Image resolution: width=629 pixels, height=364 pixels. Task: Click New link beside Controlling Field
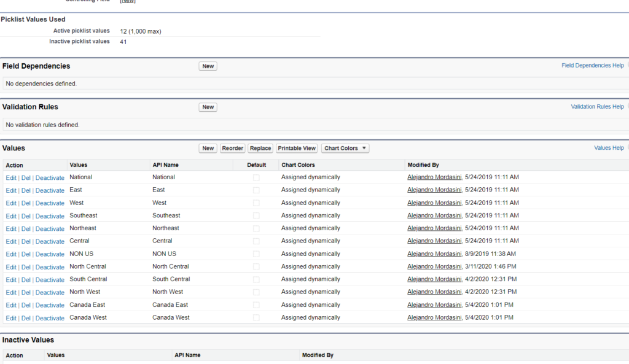[128, 1]
